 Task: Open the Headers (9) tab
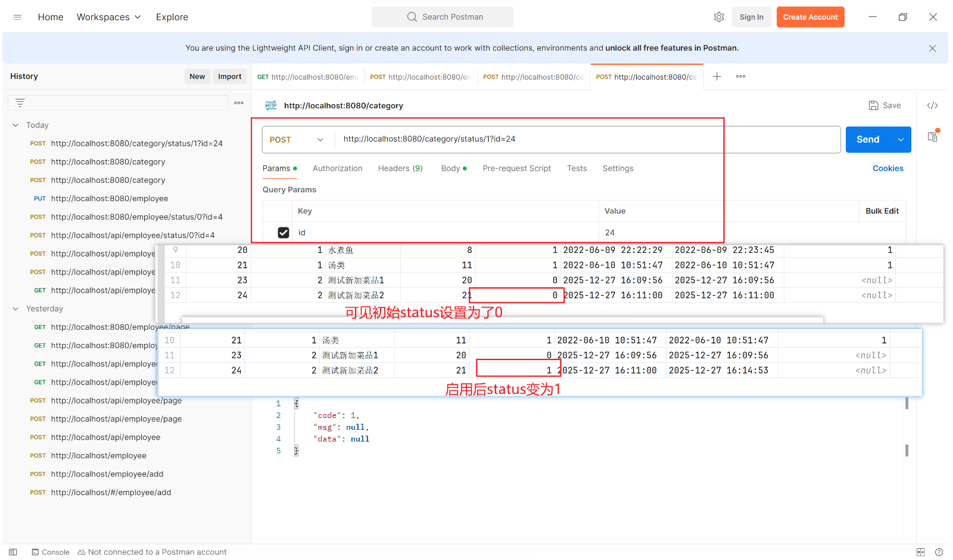tap(400, 168)
